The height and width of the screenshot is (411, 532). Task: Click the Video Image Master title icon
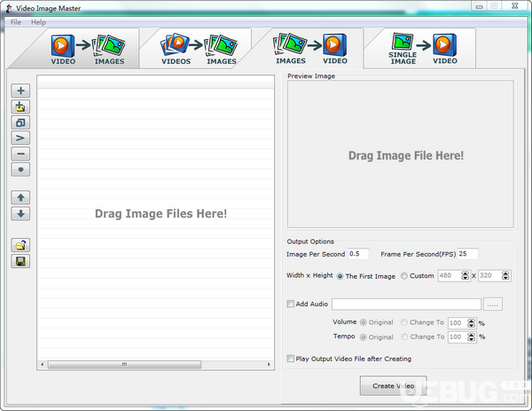point(9,9)
